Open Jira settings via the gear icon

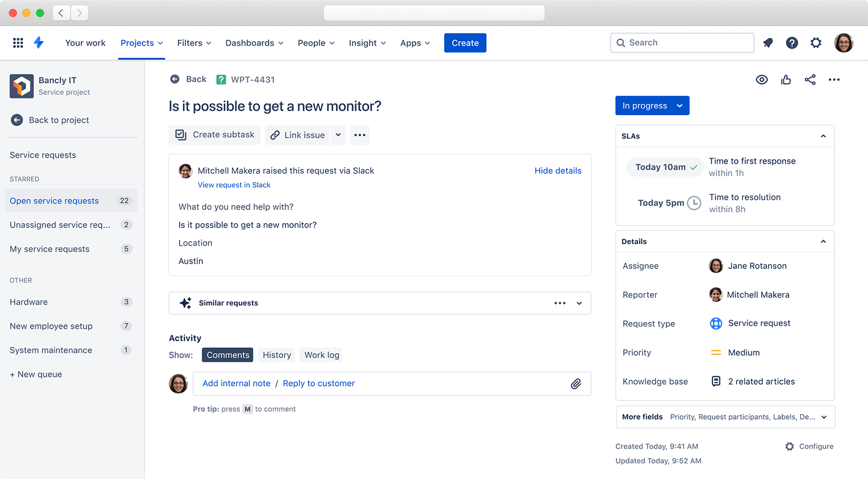pyautogui.click(x=816, y=43)
